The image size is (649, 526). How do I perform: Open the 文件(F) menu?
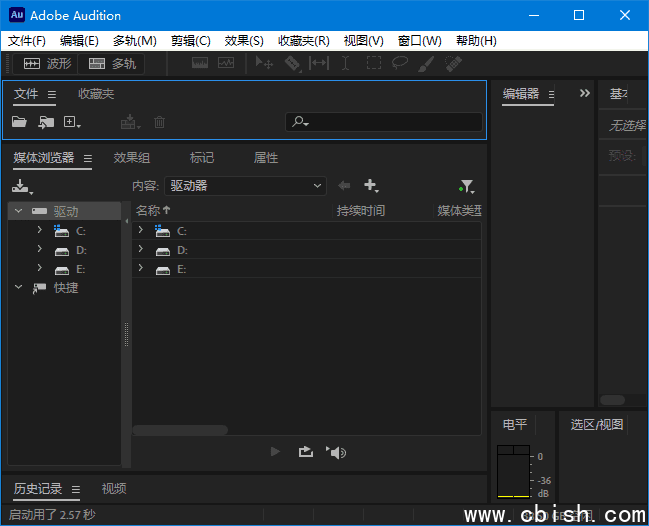pos(27,41)
